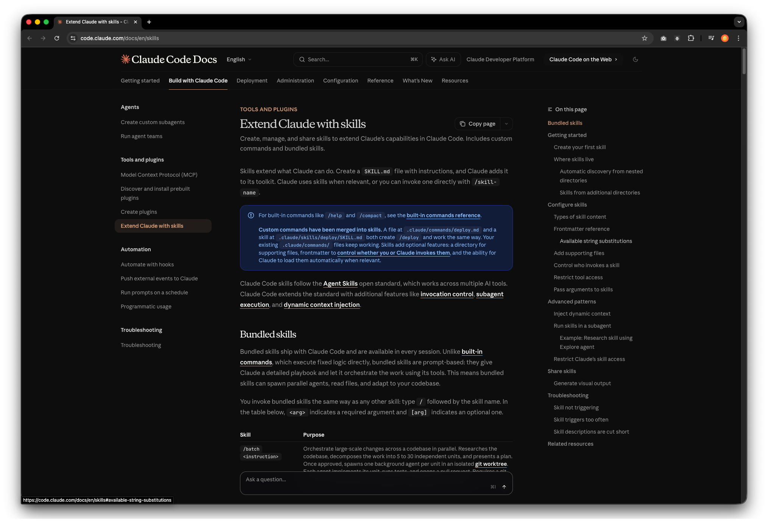Viewport: 768px width, 532px height.
Task: Switch to the Getting started tab
Action: click(x=140, y=81)
